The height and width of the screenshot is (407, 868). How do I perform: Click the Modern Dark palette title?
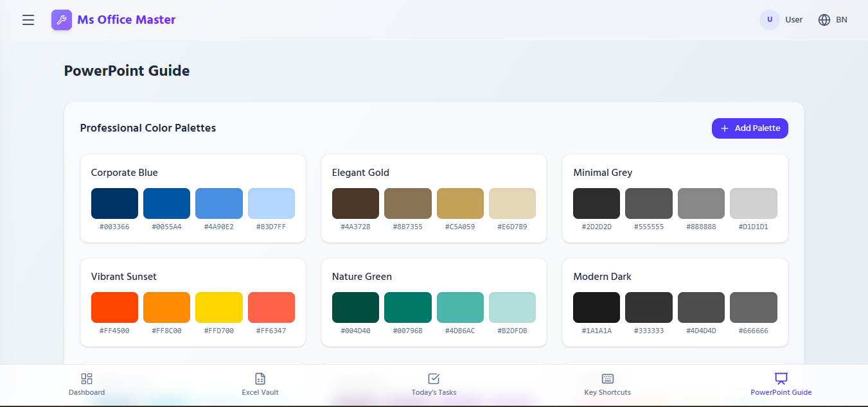[x=602, y=277]
